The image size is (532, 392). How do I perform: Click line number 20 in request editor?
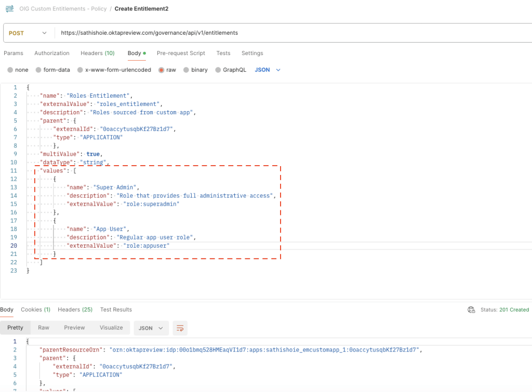tap(14, 246)
